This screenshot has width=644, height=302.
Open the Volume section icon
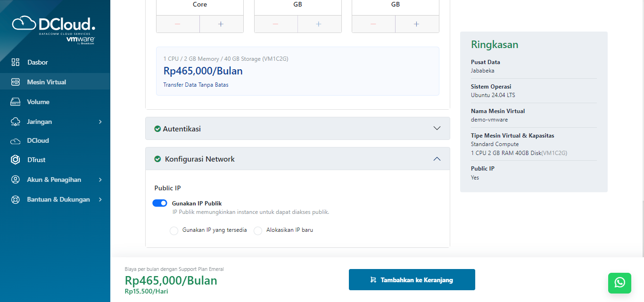[x=15, y=101]
